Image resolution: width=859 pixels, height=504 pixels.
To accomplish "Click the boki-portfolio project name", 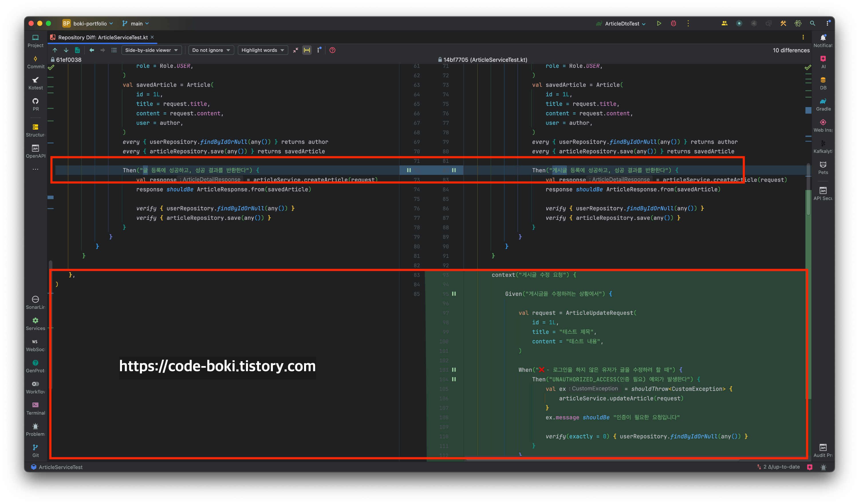I will 90,23.
